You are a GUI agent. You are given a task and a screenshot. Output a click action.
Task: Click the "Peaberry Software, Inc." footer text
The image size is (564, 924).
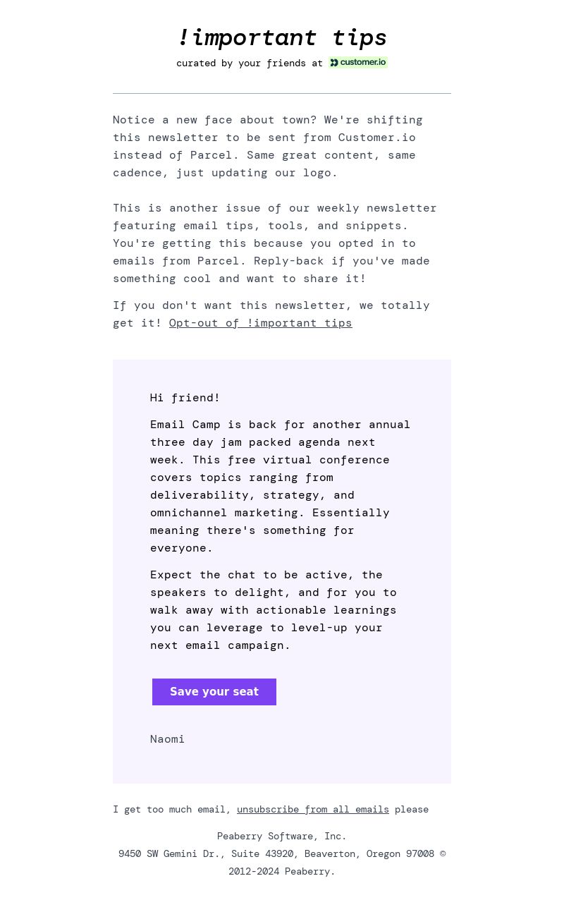[282, 837]
